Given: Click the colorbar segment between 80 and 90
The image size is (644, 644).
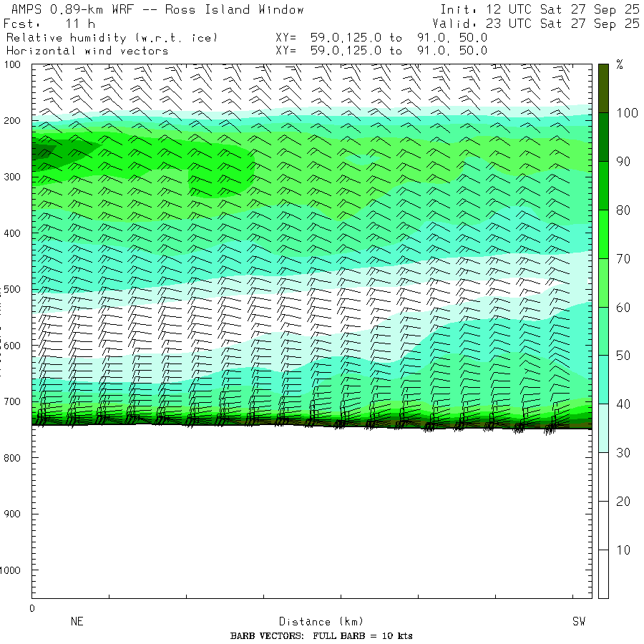Looking at the screenshot, I should (x=603, y=185).
